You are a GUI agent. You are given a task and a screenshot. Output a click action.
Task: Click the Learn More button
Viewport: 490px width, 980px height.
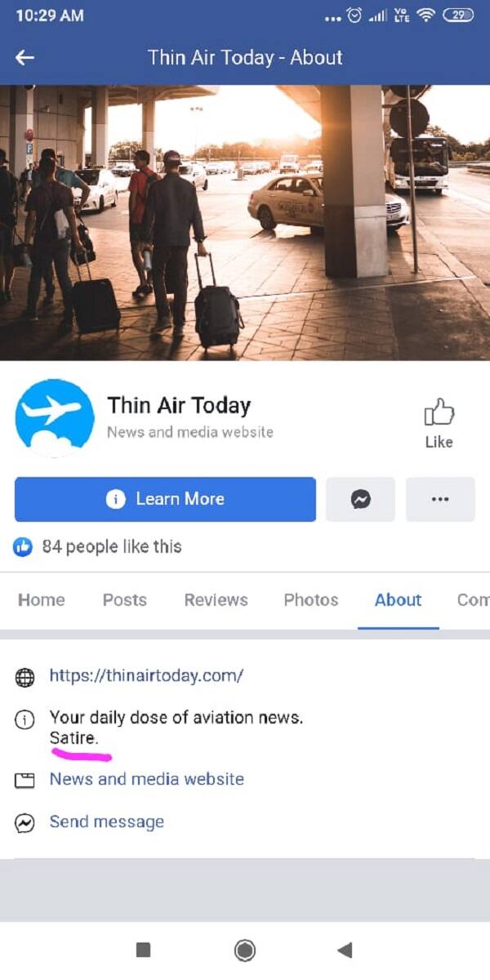click(x=165, y=499)
